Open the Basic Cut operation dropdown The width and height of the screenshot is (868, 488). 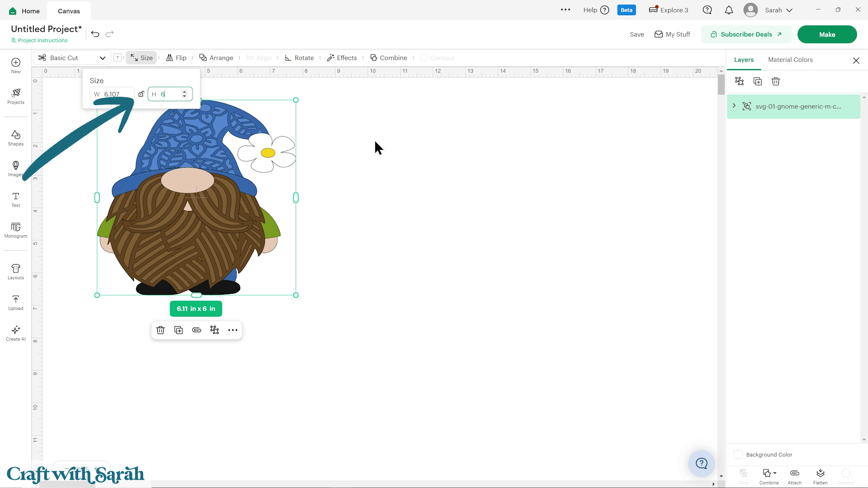(x=72, y=58)
